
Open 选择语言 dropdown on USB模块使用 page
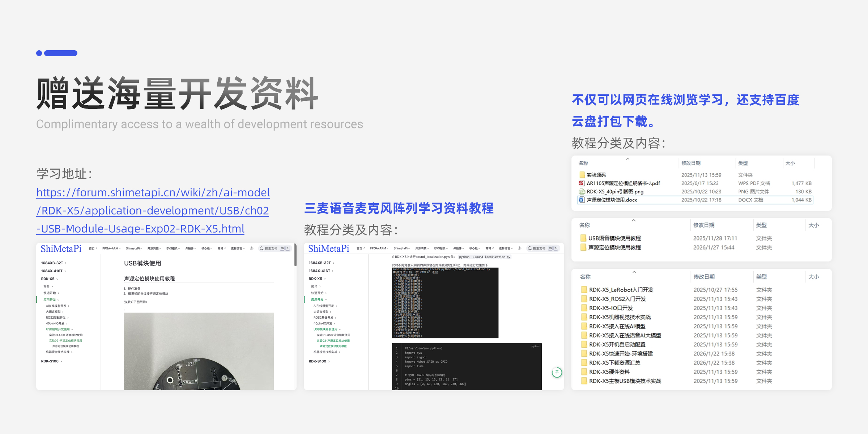coord(238,248)
